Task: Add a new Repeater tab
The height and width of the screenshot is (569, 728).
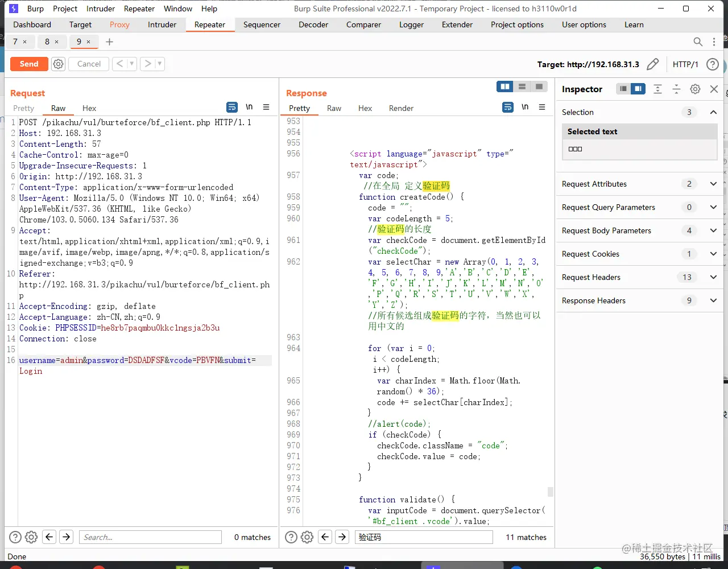Action: [x=110, y=42]
